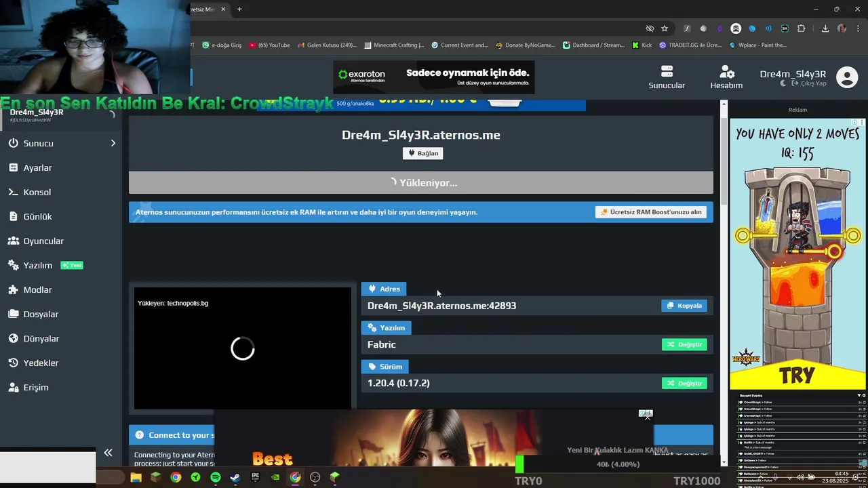This screenshot has height=488, width=868.
Task: Click the globe icon beside Dünyalar
Action: (13, 338)
